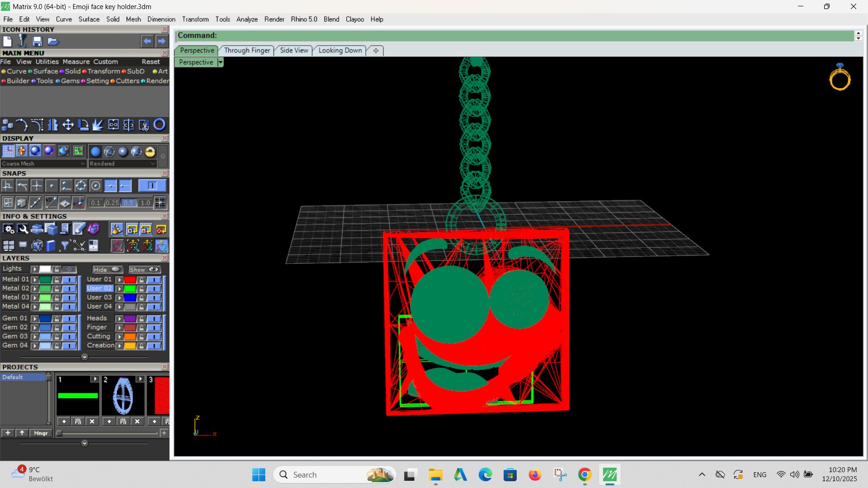This screenshot has height=488, width=868.
Task: Toggle visibility of the Metal 01 layer
Action: point(69,280)
